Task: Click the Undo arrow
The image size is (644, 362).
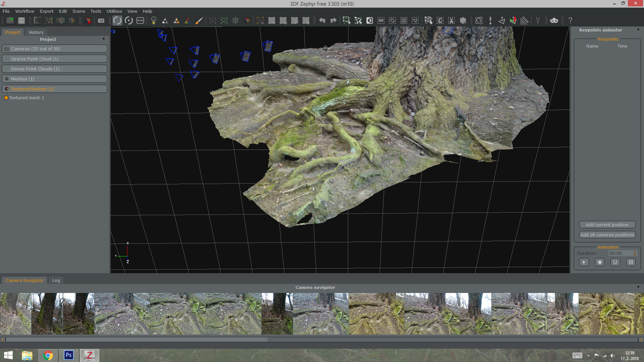Action: [322, 20]
